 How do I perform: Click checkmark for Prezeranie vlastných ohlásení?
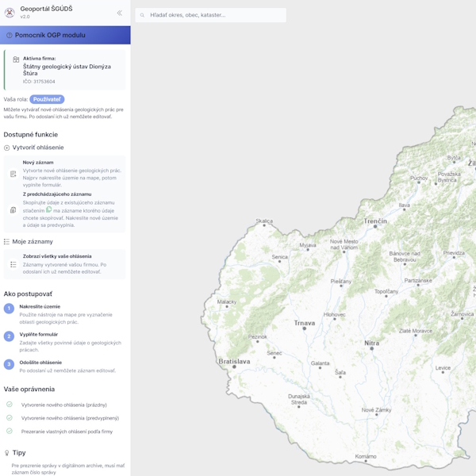pyautogui.click(x=10, y=432)
